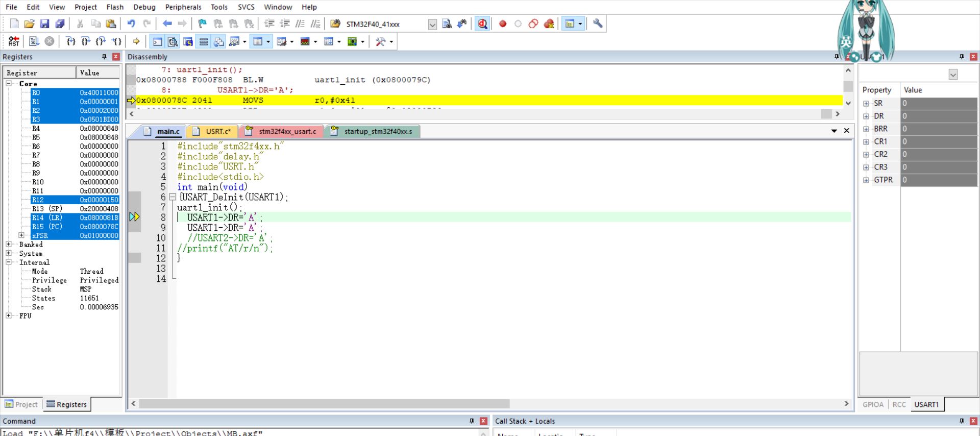This screenshot has height=436, width=980.
Task: Click the Step Over icon
Action: pos(86,41)
